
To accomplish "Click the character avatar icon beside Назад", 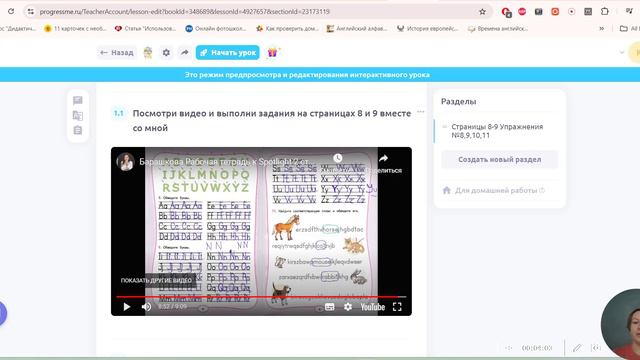I will [148, 52].
